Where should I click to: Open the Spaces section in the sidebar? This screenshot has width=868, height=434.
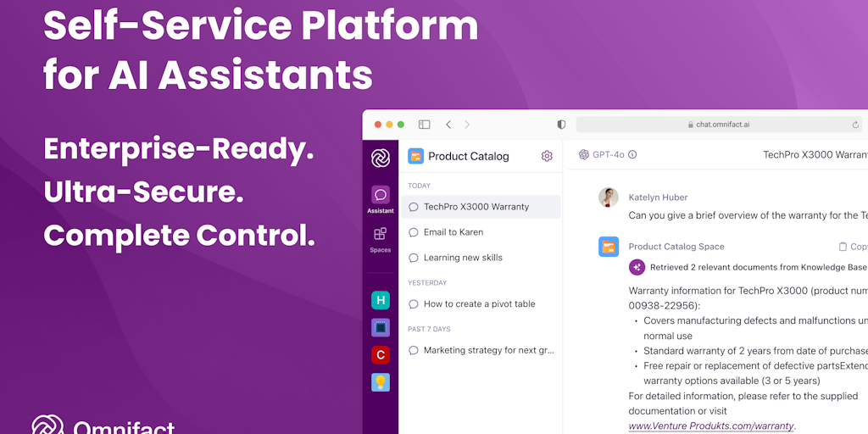381,240
